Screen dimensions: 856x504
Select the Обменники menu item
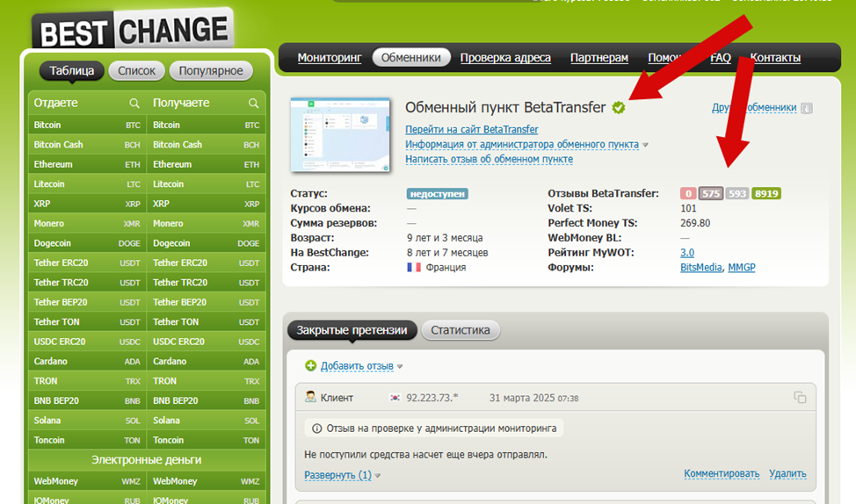point(411,57)
